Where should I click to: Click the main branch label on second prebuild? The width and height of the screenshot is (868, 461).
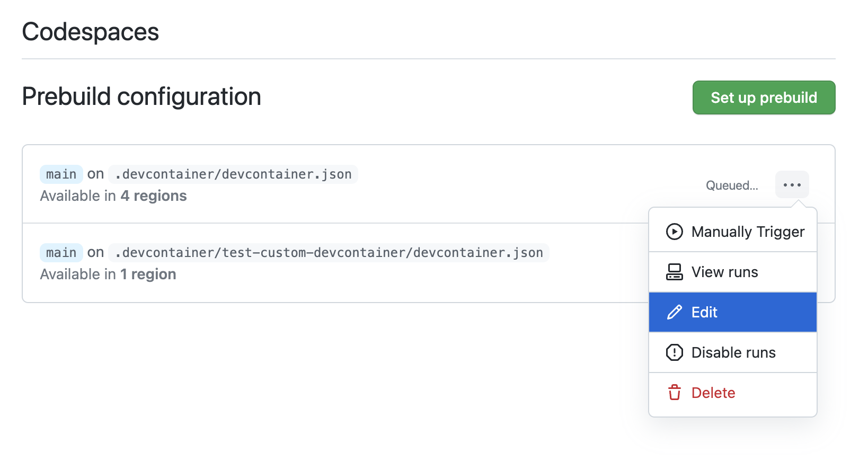click(61, 252)
